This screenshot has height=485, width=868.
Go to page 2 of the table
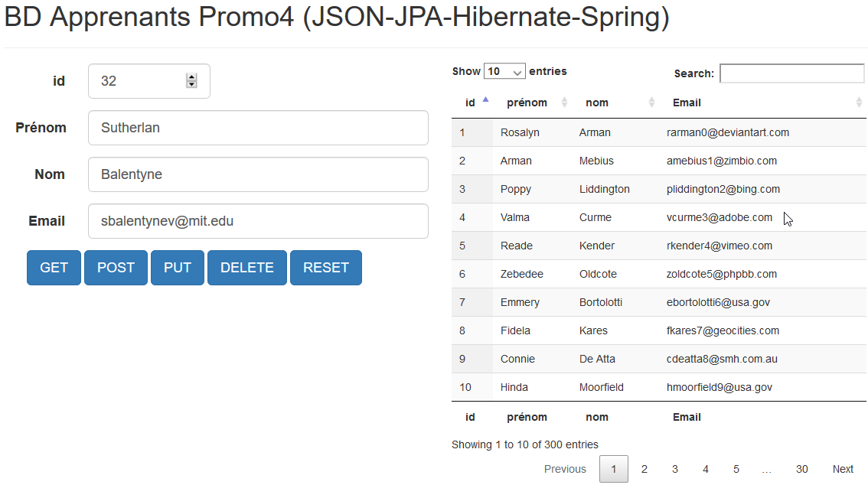click(644, 468)
